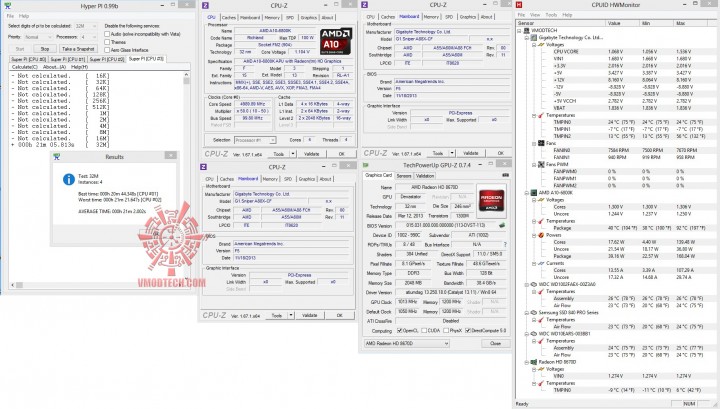Collapse the VMODTECH tree node

pyautogui.click(x=520, y=31)
